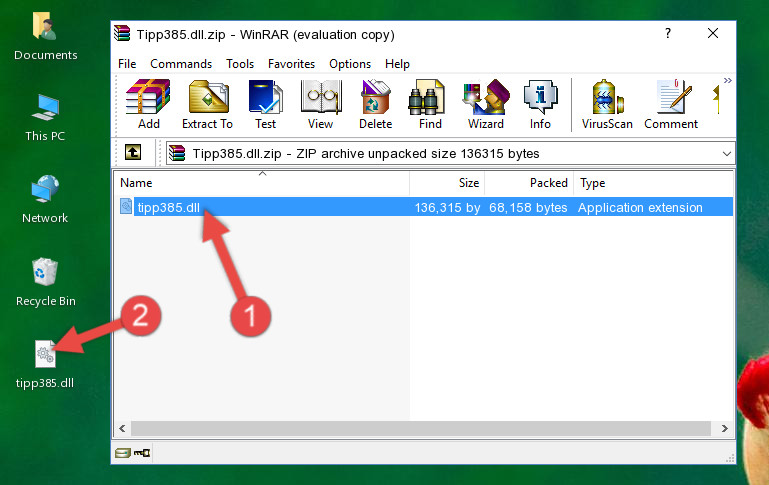Open the Help menu
This screenshot has height=485, width=769.
pyautogui.click(x=397, y=64)
